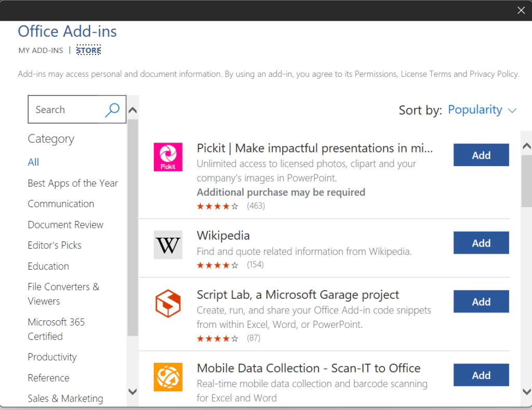Select File Converters & Viewers category

coord(63,294)
